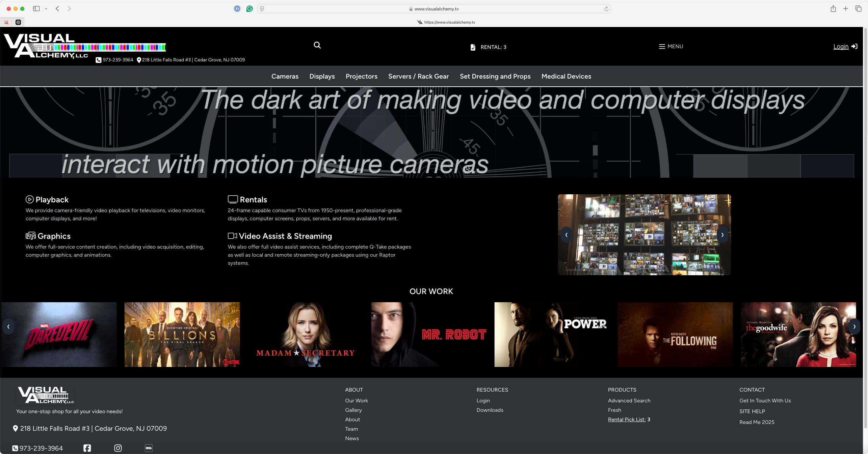Toggle the Safari sidebar
The height and width of the screenshot is (454, 868).
point(36,9)
